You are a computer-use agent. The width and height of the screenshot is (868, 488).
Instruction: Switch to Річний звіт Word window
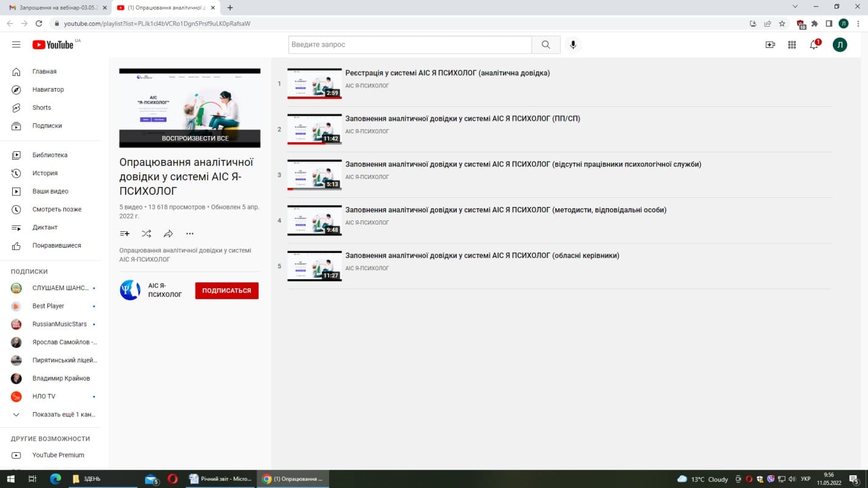coord(220,479)
